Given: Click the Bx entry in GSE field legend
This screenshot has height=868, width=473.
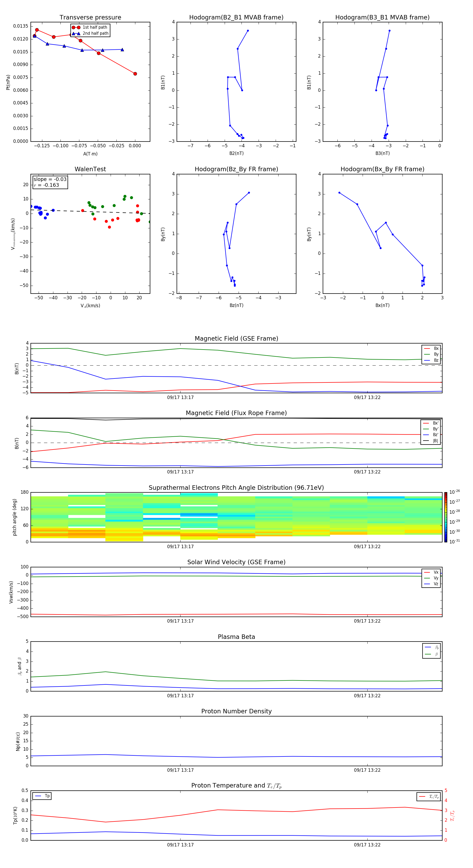Looking at the screenshot, I should point(431,349).
